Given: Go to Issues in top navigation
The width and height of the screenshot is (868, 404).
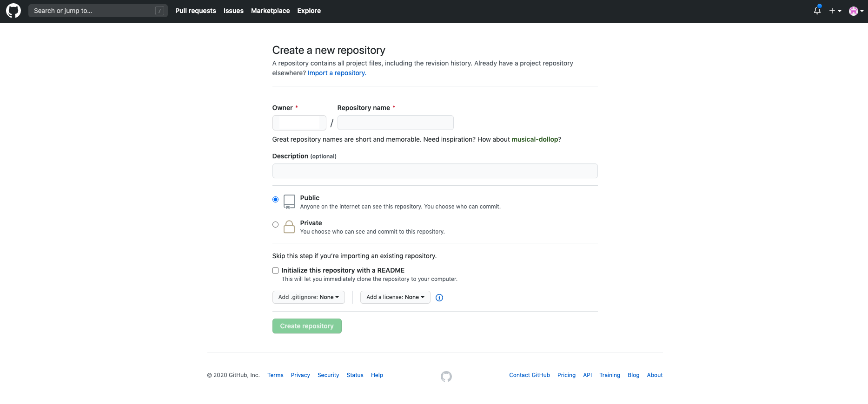Looking at the screenshot, I should coord(233,11).
